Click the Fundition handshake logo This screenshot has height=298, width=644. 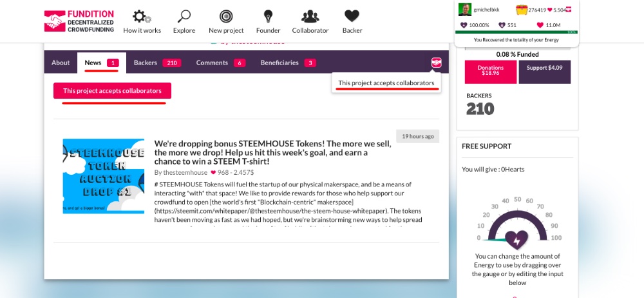click(x=55, y=21)
